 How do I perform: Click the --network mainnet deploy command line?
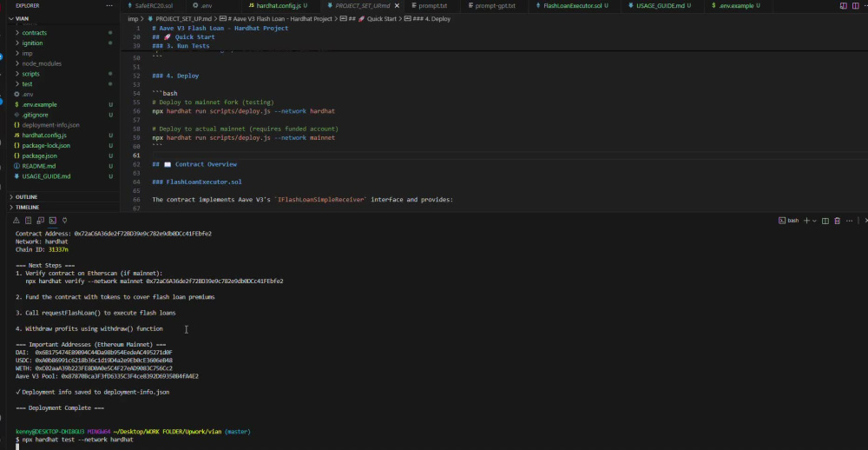(244, 138)
